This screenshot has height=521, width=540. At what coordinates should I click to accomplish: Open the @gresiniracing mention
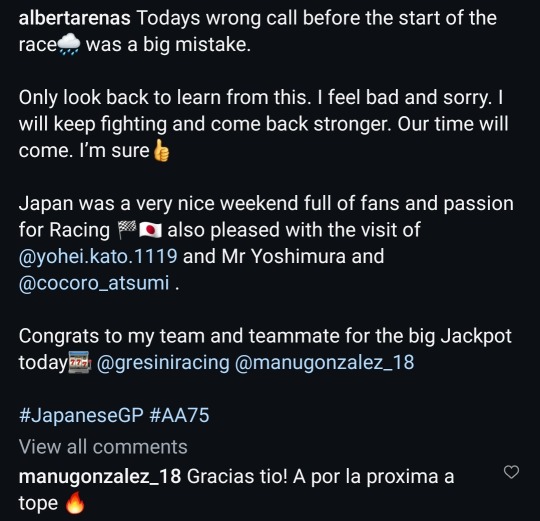pyautogui.click(x=163, y=363)
